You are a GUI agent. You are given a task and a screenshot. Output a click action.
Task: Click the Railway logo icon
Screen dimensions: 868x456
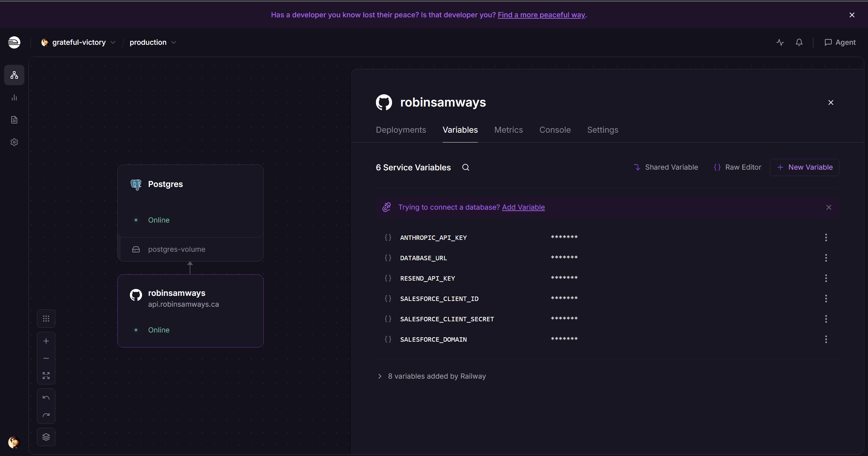coord(14,42)
